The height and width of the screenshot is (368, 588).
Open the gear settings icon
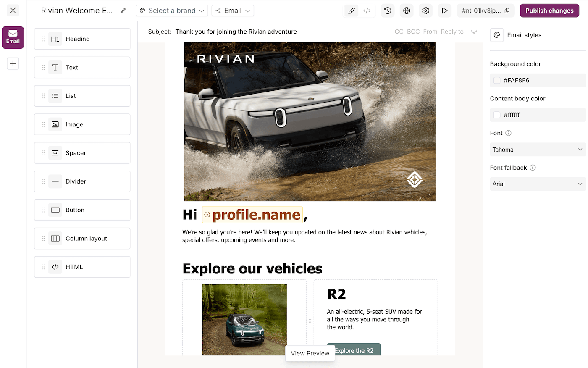click(x=425, y=11)
